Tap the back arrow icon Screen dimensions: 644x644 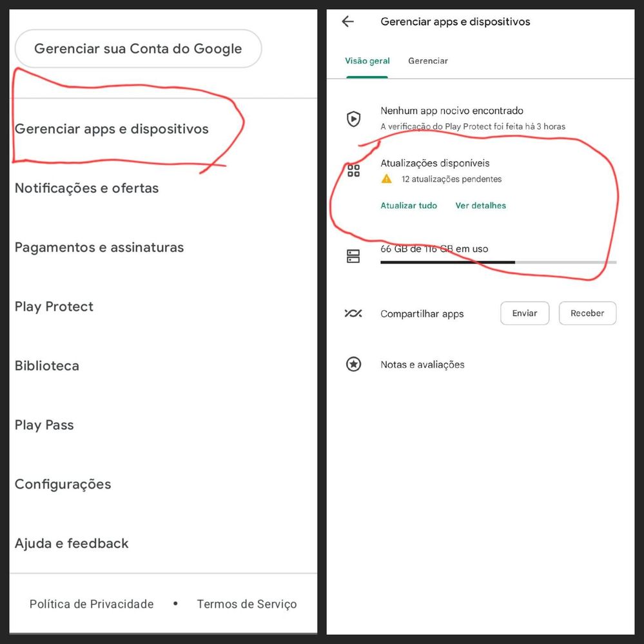347,21
